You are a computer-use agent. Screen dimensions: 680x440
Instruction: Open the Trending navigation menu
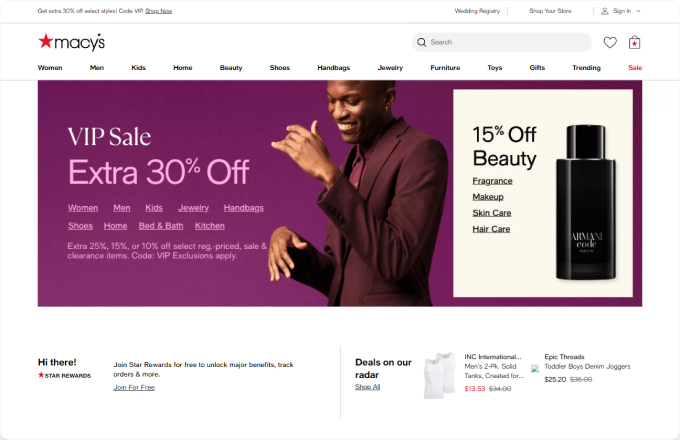586,68
